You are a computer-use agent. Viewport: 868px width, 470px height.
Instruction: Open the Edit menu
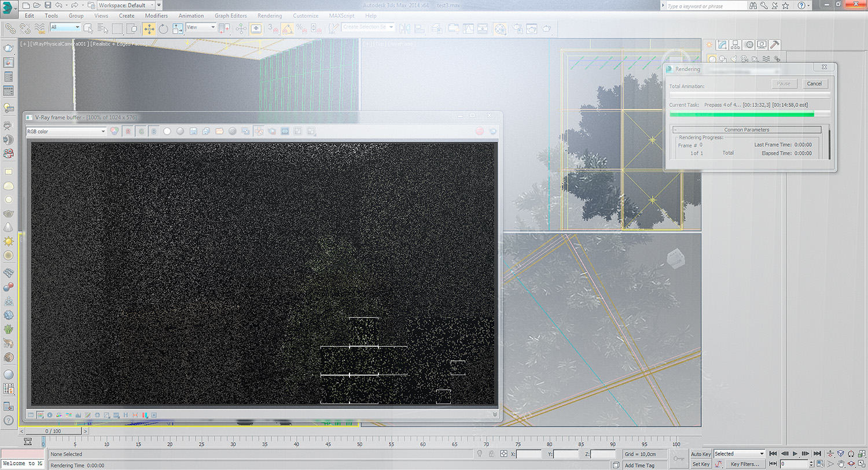click(x=30, y=16)
